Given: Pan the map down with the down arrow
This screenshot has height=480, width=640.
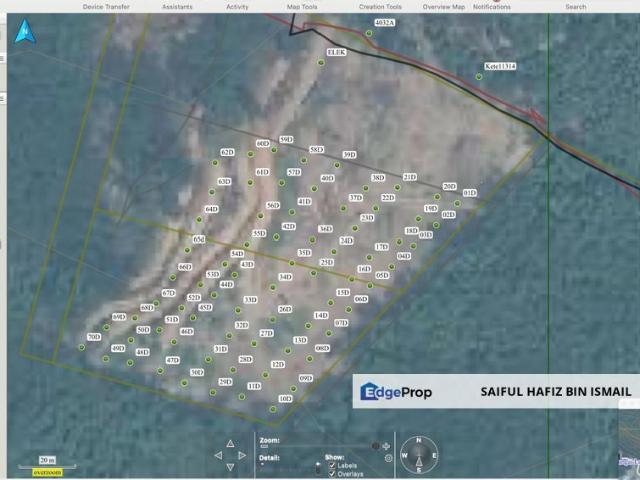Looking at the screenshot, I should click(x=230, y=467).
